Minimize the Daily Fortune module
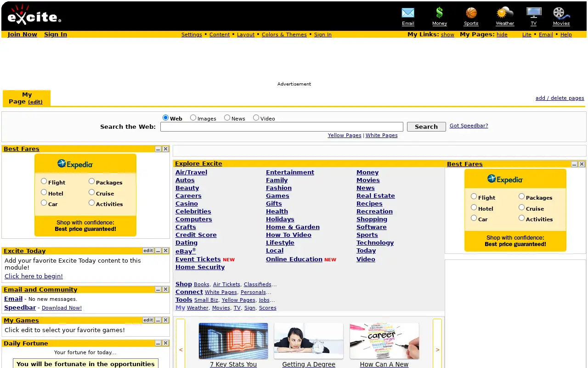The width and height of the screenshot is (588, 368). [x=158, y=343]
